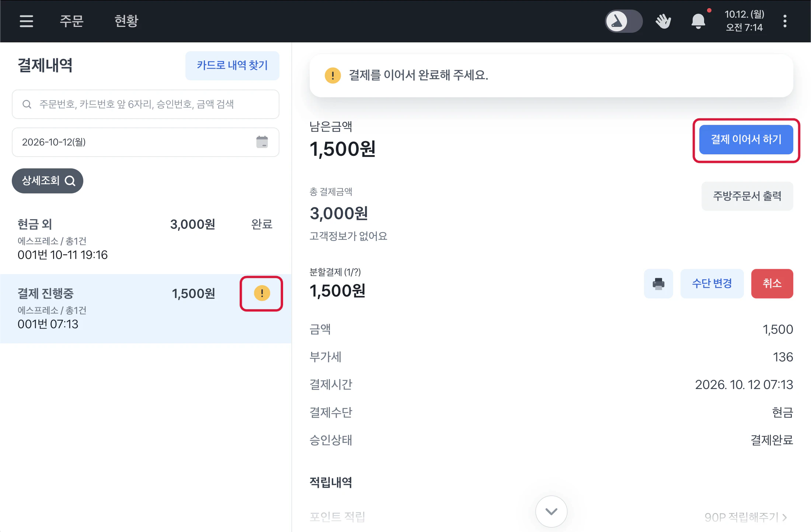Switch to the 현황 tab

126,21
